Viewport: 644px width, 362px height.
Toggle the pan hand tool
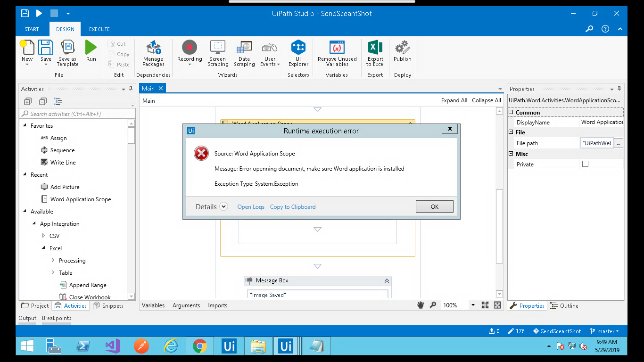[x=421, y=305]
